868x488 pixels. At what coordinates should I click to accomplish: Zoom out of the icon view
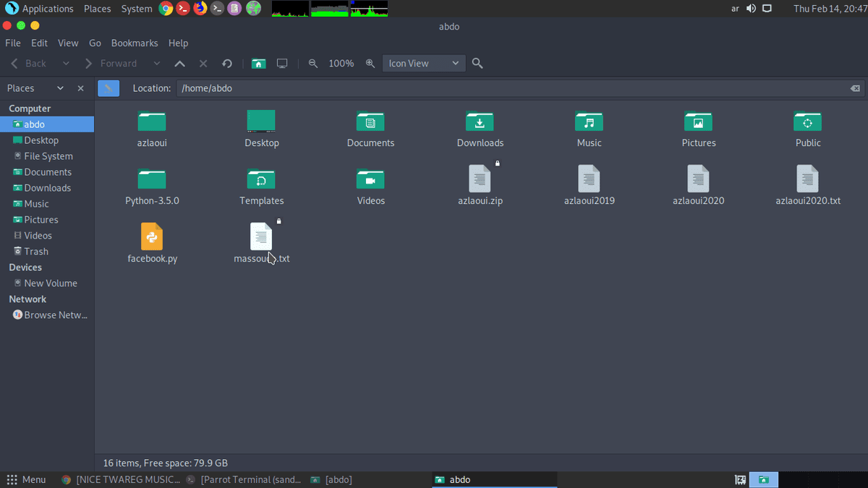coord(313,64)
